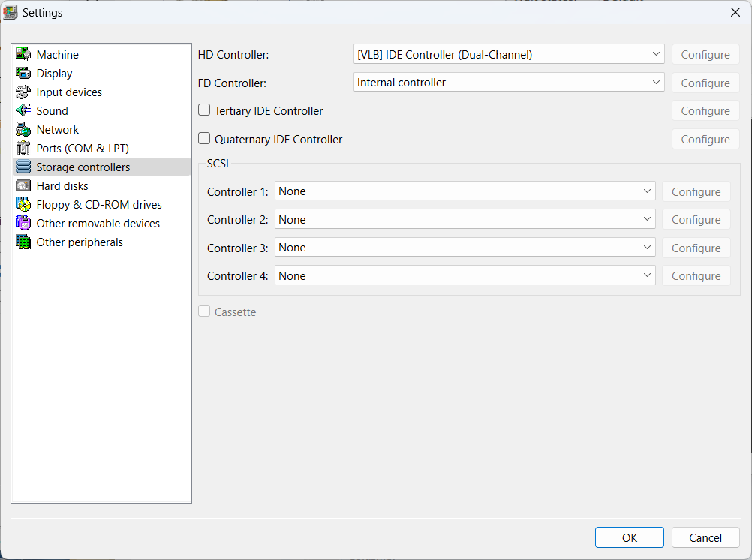This screenshot has height=560, width=752.
Task: Switch to Other removable devices section
Action: 98,223
